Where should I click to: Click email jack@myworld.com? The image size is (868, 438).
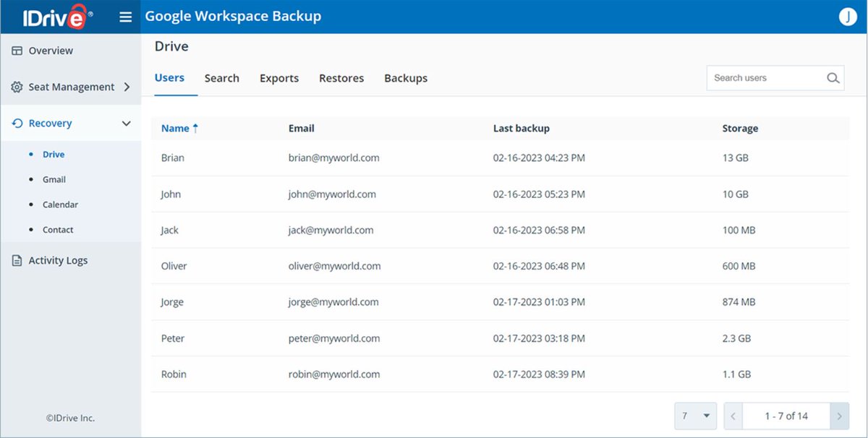pos(331,230)
